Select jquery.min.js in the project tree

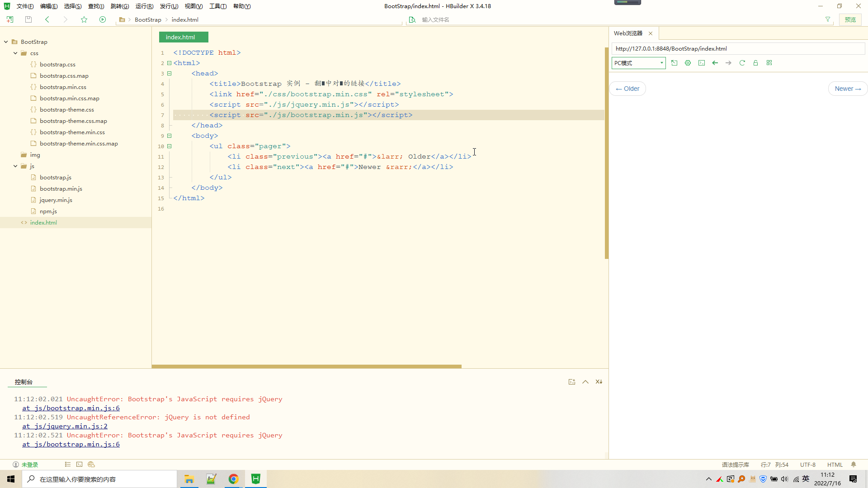click(x=56, y=200)
